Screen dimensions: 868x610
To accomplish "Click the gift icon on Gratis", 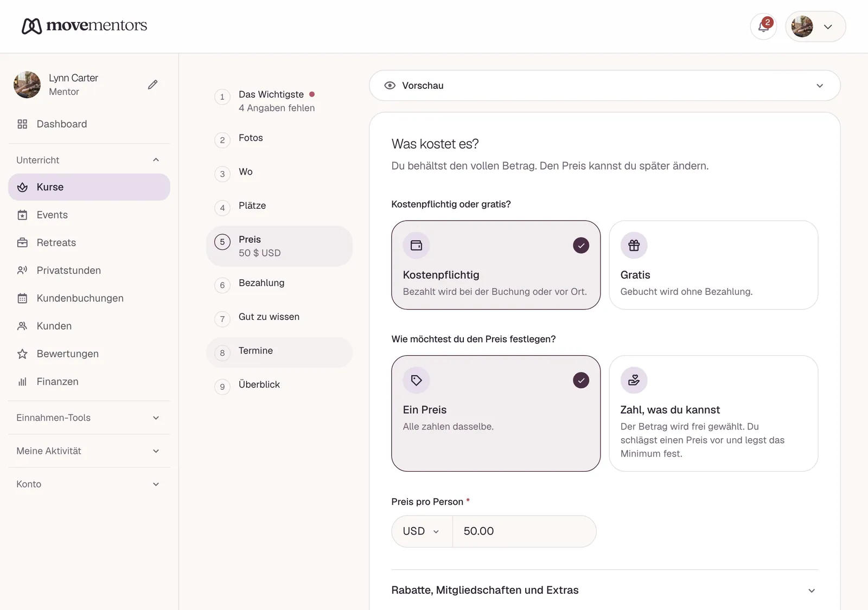I will click(634, 246).
